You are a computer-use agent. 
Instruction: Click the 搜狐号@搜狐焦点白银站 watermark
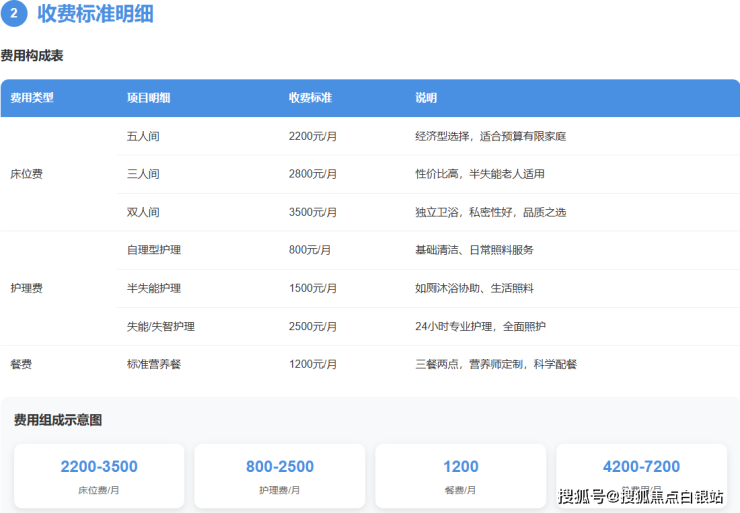click(x=641, y=497)
